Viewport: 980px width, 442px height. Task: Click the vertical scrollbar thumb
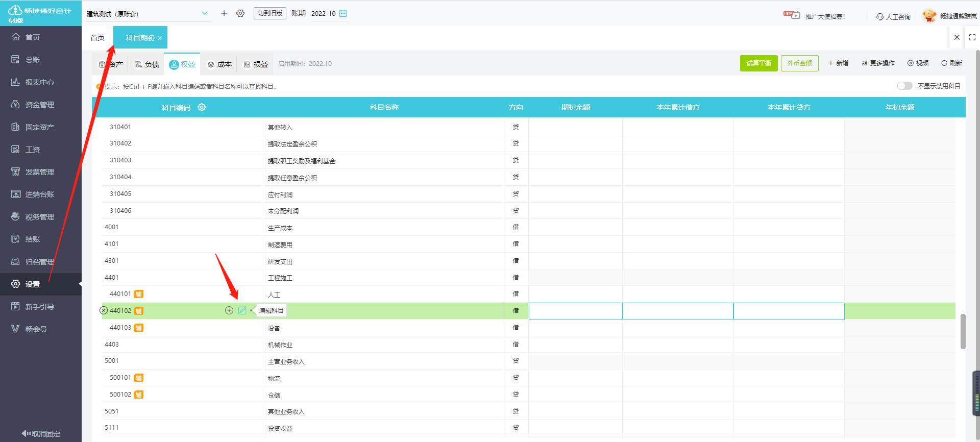[963, 331]
